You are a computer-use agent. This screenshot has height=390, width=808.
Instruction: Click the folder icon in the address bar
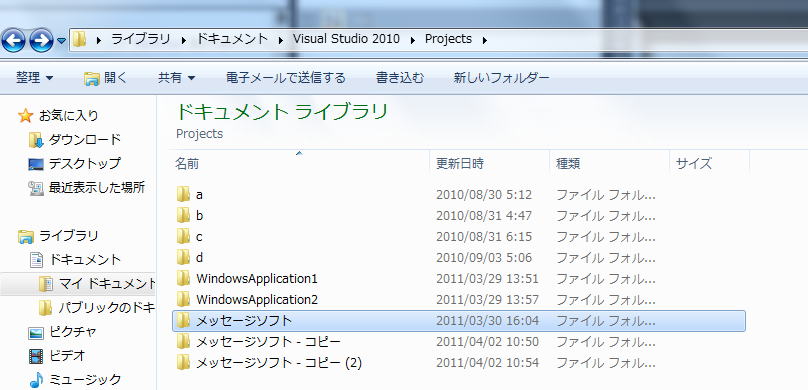point(79,39)
